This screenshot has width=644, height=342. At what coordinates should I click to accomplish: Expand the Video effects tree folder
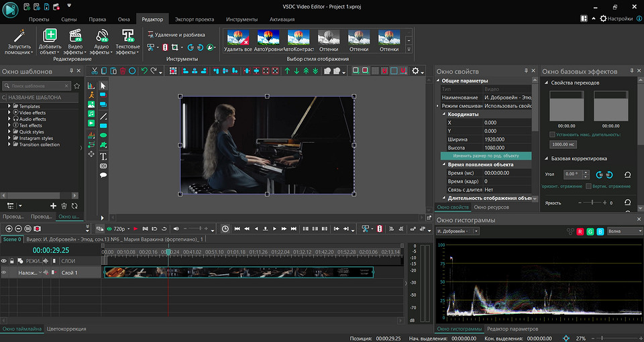(9, 112)
